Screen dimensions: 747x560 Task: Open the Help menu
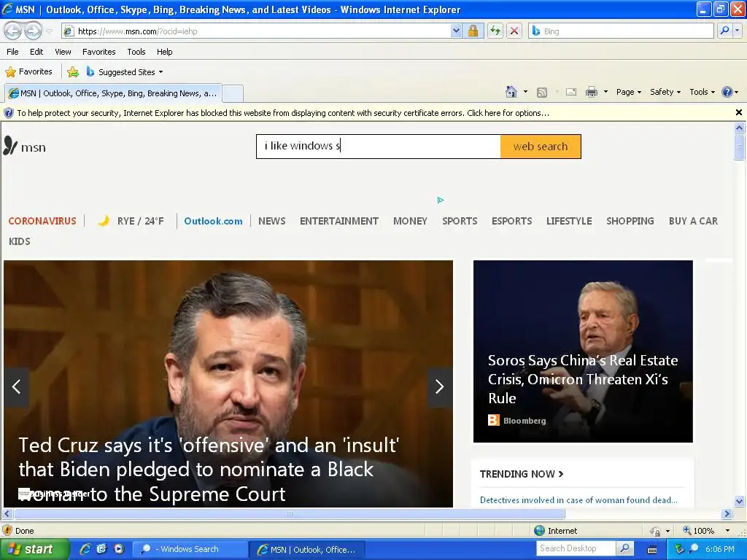[x=164, y=52]
